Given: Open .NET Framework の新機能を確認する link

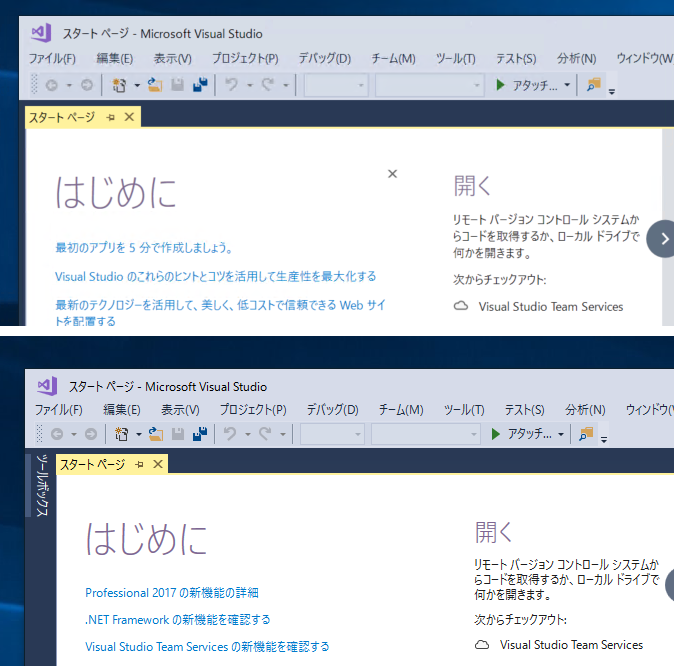Looking at the screenshot, I should pos(178,620).
